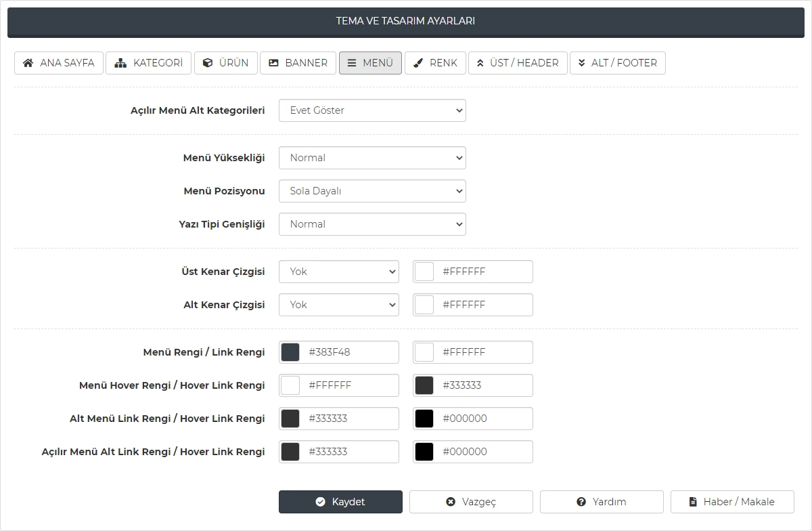Viewport: 812px width, 531px height.
Task: Expand the Yazı Tipi Genişliği dropdown
Action: (372, 224)
